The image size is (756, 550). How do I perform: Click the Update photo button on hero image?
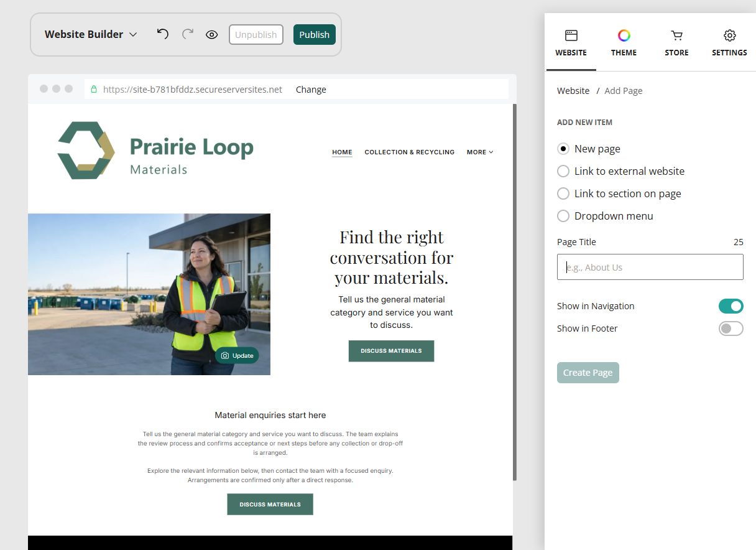tap(237, 356)
